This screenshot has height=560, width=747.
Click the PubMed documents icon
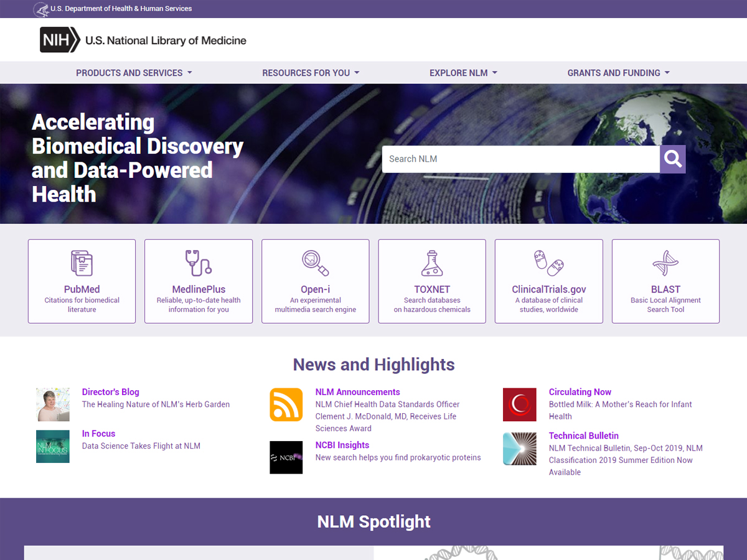(x=82, y=263)
